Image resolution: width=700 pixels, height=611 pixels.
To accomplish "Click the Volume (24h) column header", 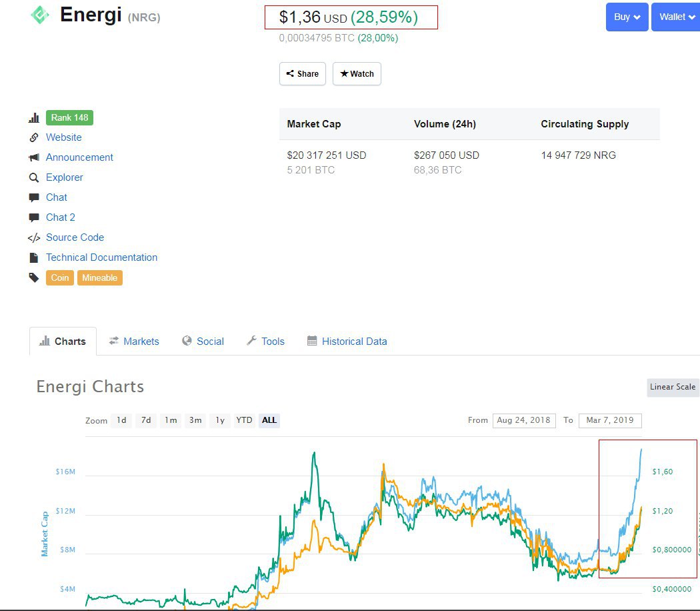I will 445,124.
